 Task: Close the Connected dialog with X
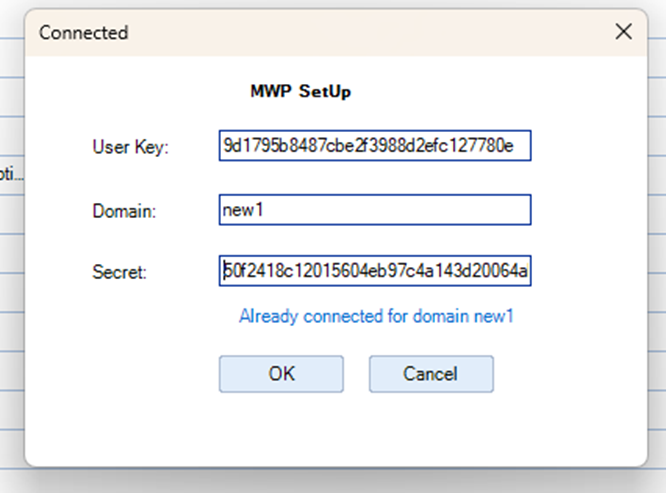point(623,32)
